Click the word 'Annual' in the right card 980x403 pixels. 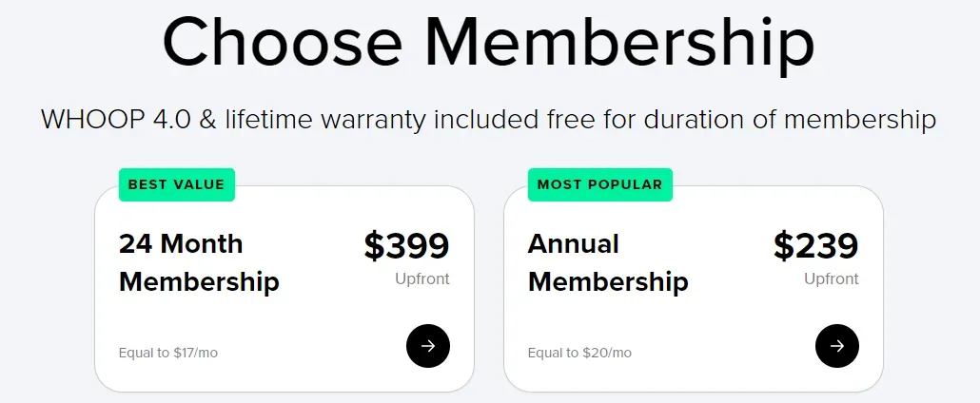click(x=573, y=243)
